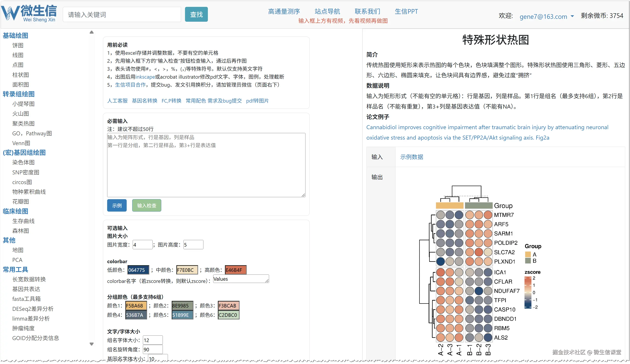Click the 查找 search button

point(196,14)
